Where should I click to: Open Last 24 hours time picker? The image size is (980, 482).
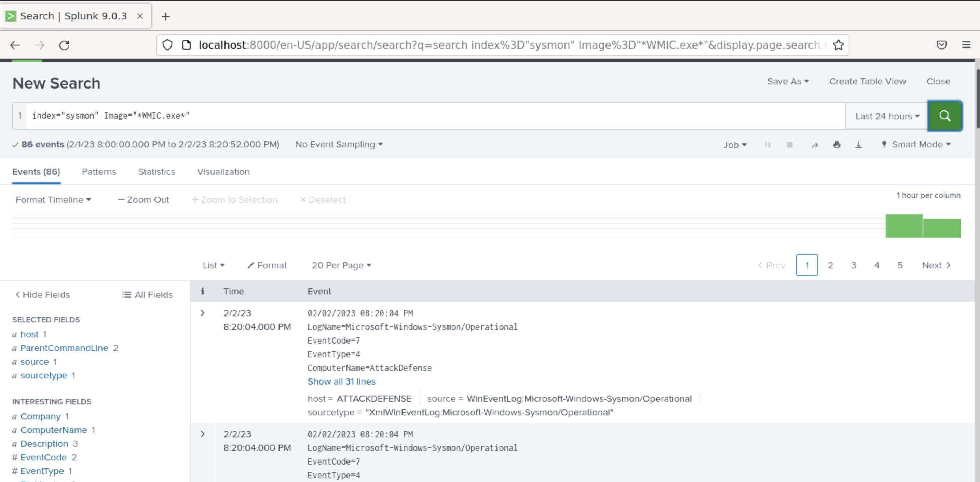pos(887,116)
